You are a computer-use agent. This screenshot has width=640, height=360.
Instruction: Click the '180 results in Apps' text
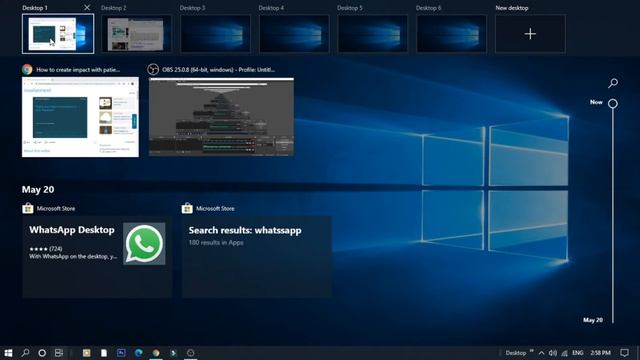click(x=216, y=242)
